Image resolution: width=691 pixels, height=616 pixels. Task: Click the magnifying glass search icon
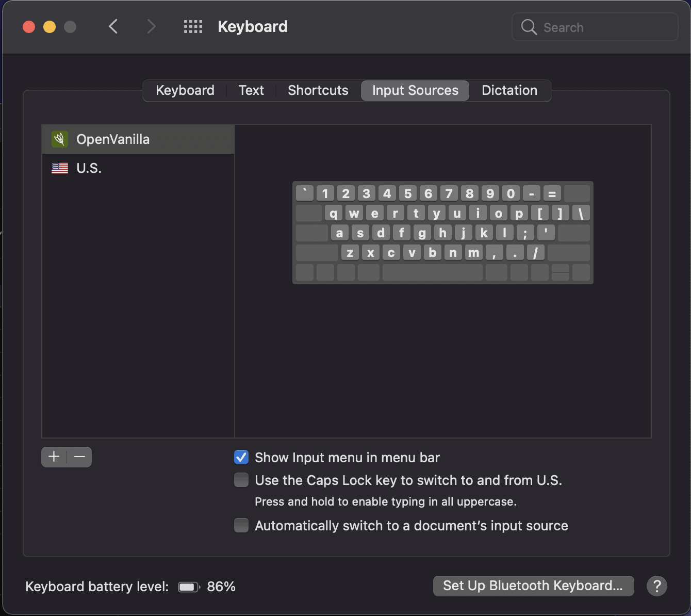[x=529, y=27]
